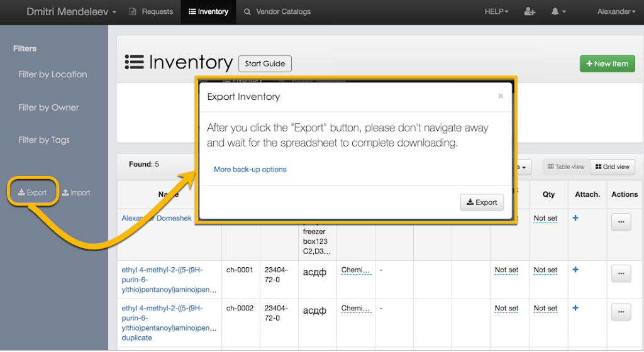
Task: Switch to Grid view
Action: [x=613, y=167]
